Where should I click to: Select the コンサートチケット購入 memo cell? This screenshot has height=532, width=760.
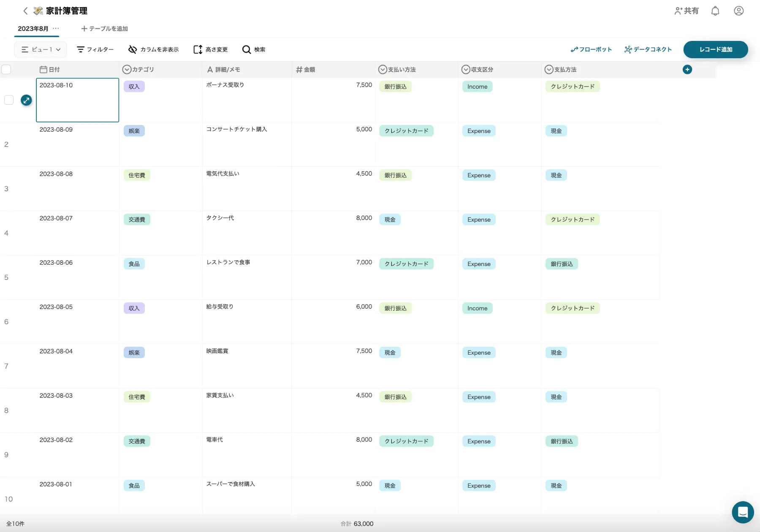[247, 144]
